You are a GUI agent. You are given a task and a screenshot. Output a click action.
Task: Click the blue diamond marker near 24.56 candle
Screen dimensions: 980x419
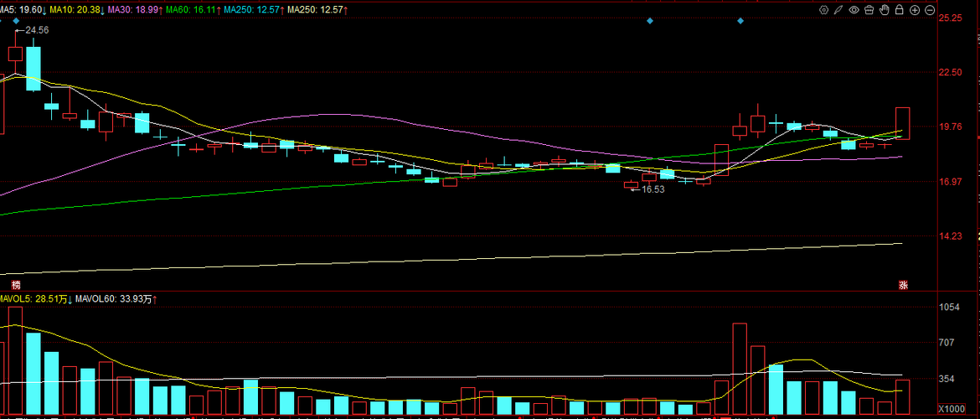click(x=16, y=21)
